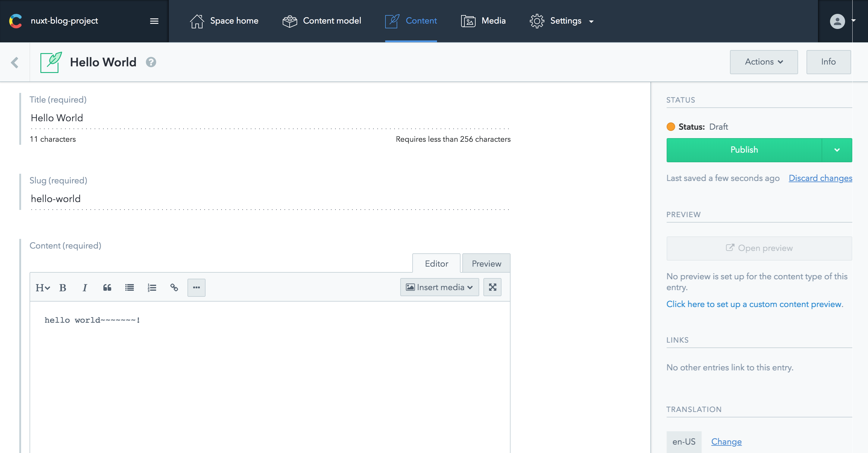Viewport: 868px width, 453px height.
Task: Click the Hello World entry heading
Action: click(x=103, y=62)
